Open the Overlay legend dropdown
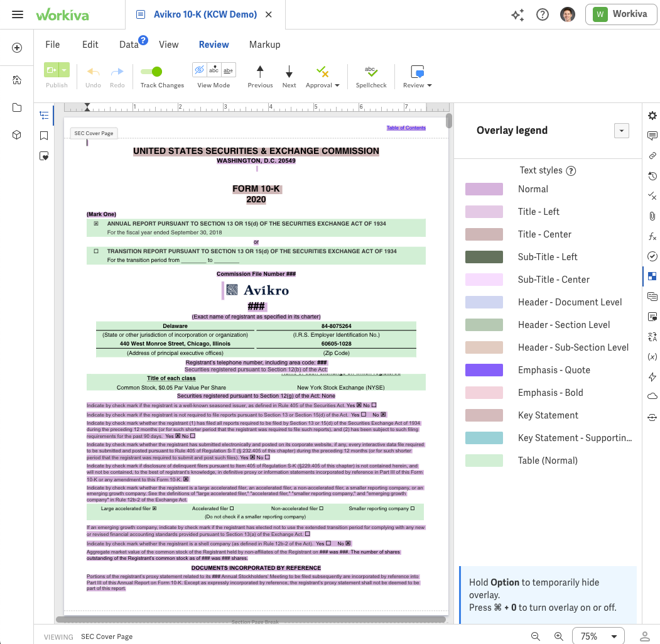Viewport: 660px width, 644px height. pos(621,131)
